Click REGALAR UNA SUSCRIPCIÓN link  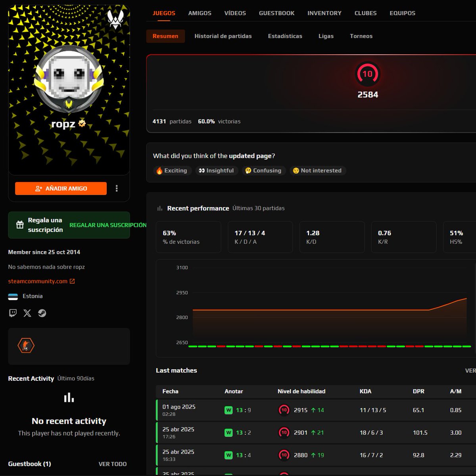[108, 225]
